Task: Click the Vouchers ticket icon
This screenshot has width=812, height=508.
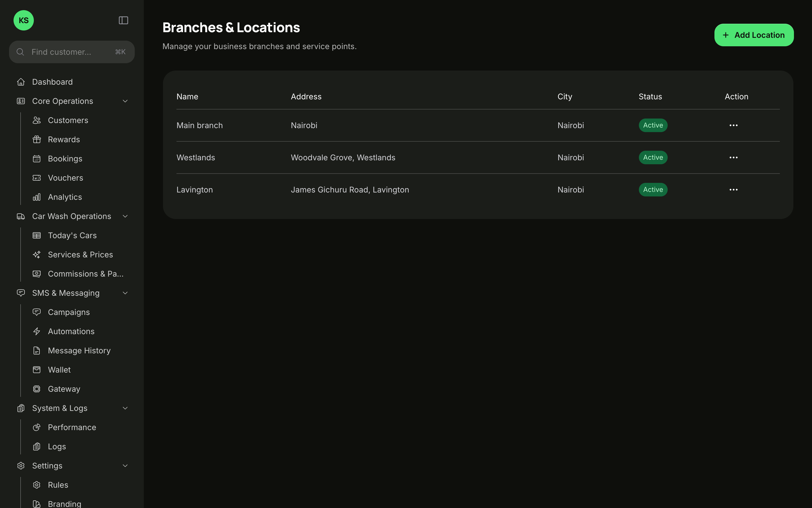Action: [x=37, y=178]
